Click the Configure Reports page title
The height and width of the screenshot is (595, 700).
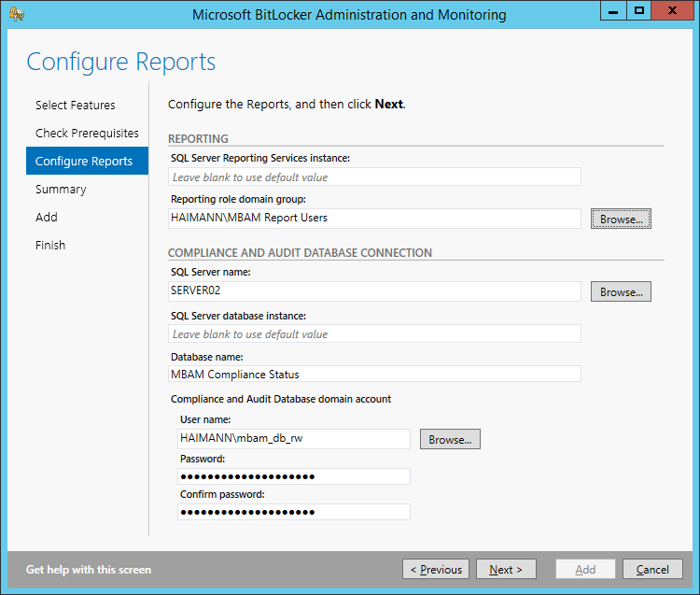[x=121, y=62]
